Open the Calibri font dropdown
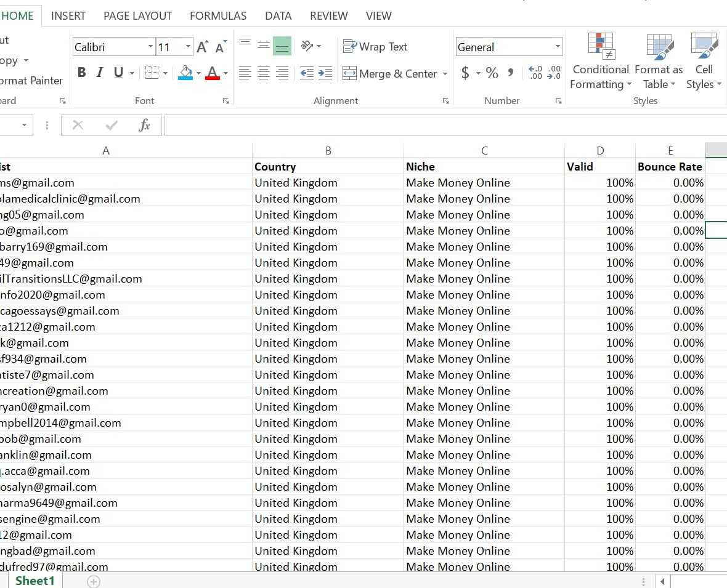Image resolution: width=727 pixels, height=588 pixels. (150, 46)
